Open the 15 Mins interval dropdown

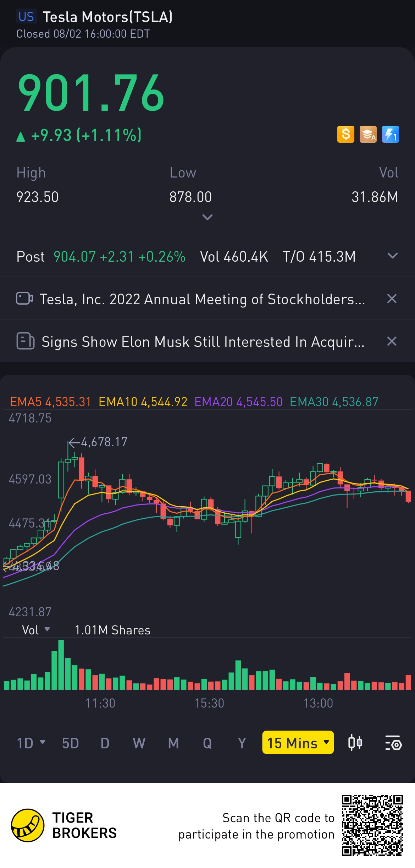[298, 743]
